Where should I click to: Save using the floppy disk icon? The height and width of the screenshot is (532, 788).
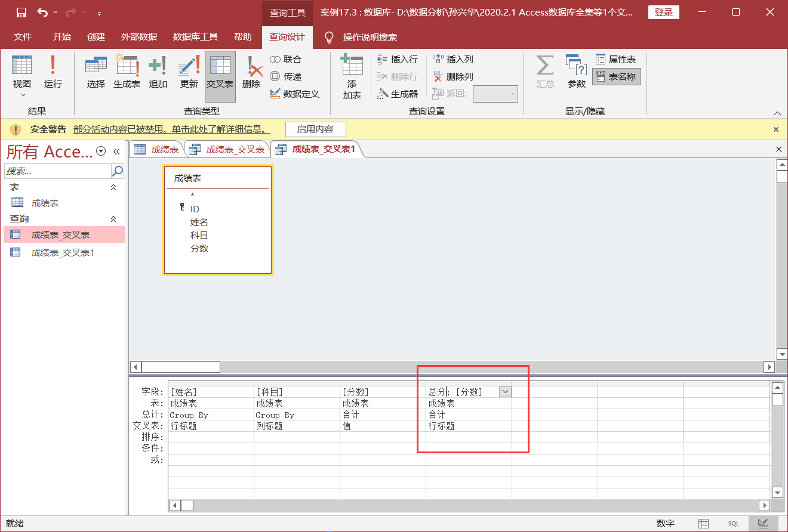21,13
